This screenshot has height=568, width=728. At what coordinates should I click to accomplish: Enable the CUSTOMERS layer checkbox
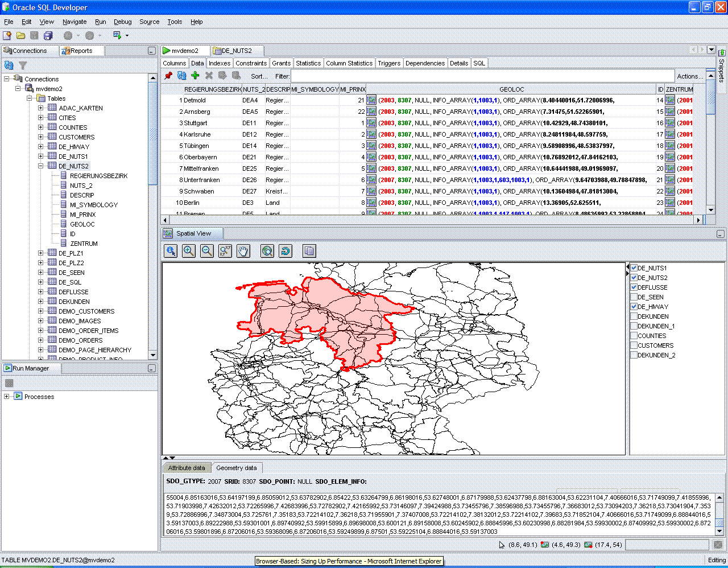click(x=634, y=345)
